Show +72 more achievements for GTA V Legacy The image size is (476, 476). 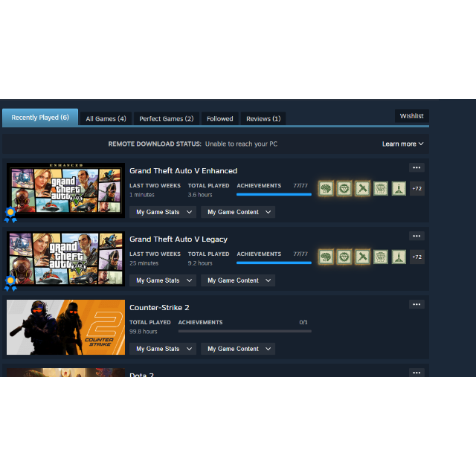coord(416,257)
